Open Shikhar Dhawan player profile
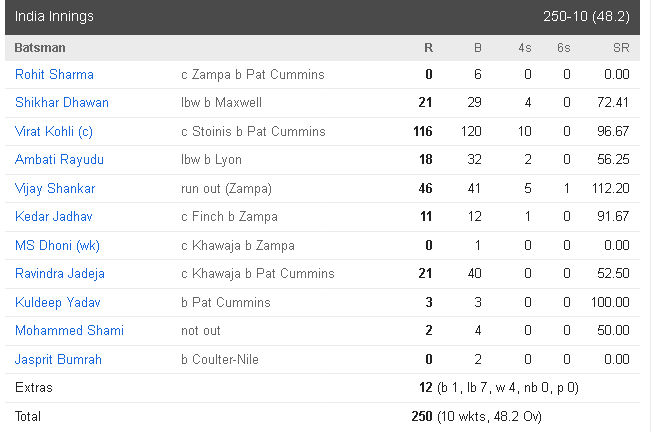The image size is (652, 432). [62, 102]
